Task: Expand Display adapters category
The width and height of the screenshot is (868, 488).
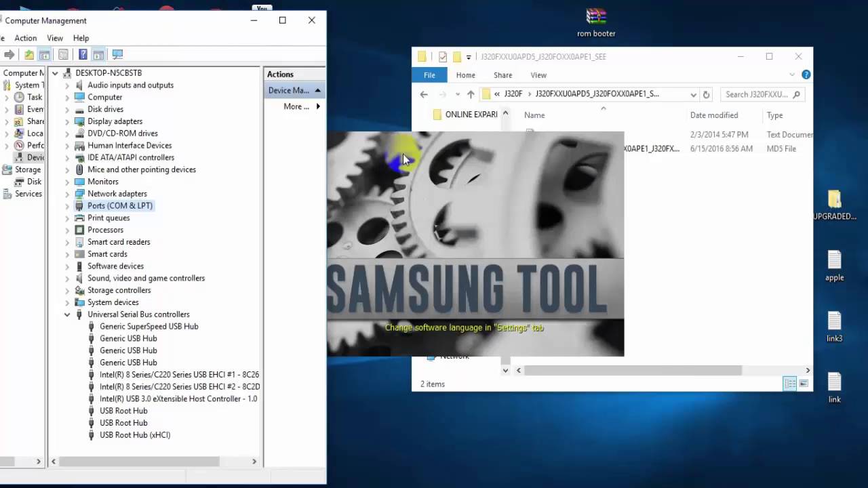Action: click(x=67, y=121)
